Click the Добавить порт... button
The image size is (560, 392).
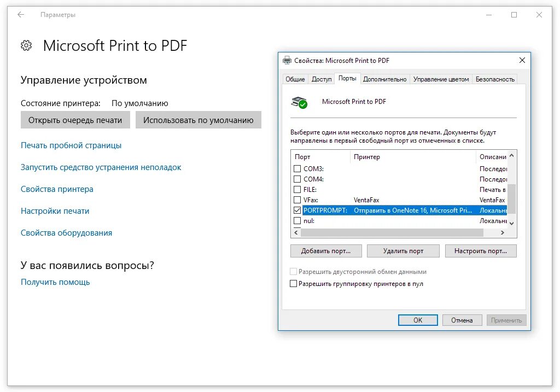click(x=326, y=251)
